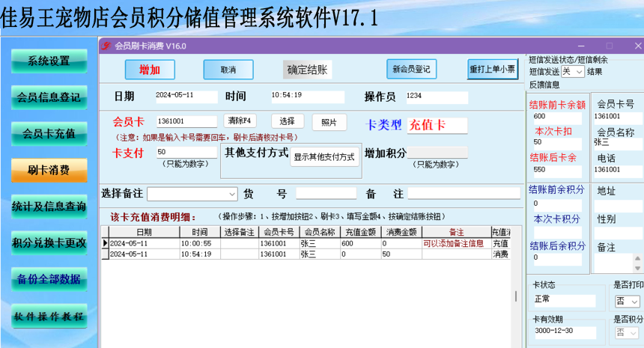
Task: Click the 卡支付 amount field
Action: [x=187, y=152]
